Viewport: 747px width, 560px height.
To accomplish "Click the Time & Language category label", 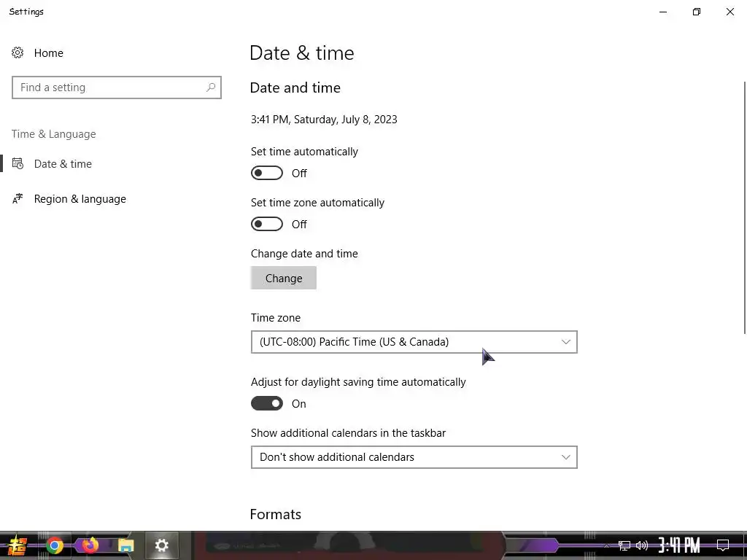I will click(54, 134).
